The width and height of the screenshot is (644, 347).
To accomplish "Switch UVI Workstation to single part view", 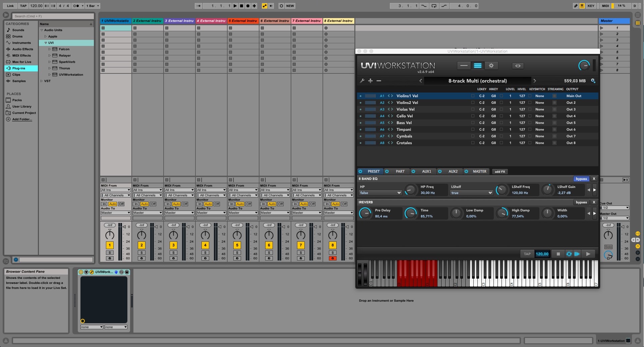I will pyautogui.click(x=464, y=66).
